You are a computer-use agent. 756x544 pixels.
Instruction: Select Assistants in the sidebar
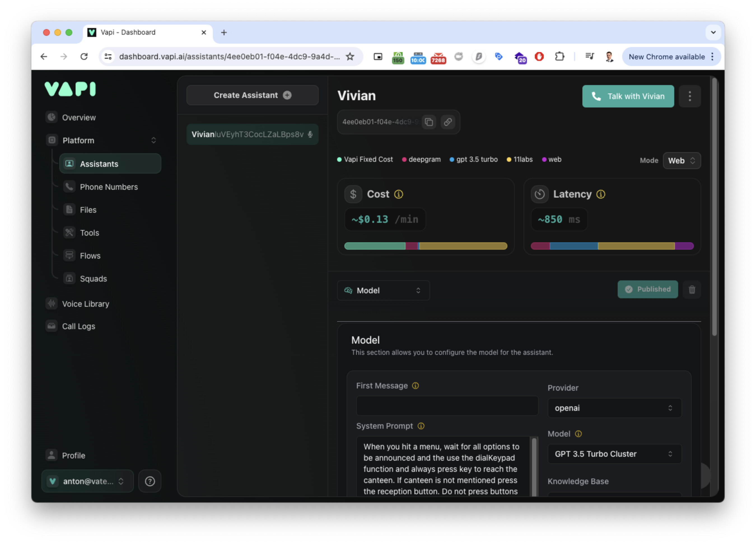point(110,164)
